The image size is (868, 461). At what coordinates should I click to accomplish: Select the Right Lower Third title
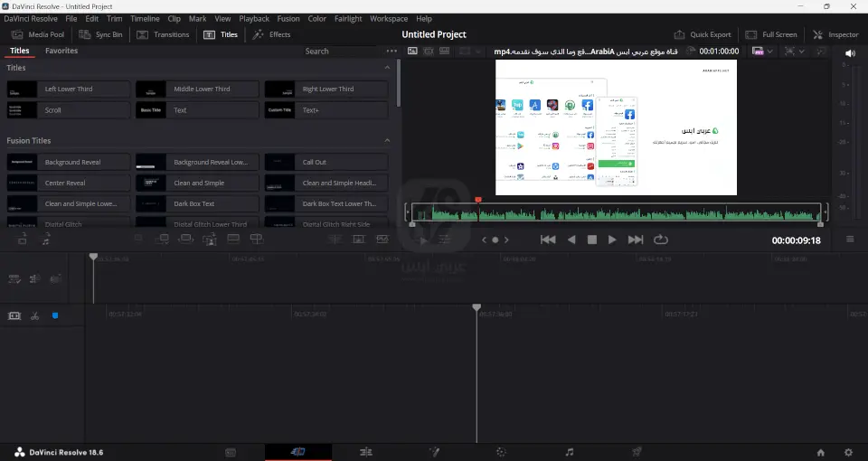click(x=326, y=89)
